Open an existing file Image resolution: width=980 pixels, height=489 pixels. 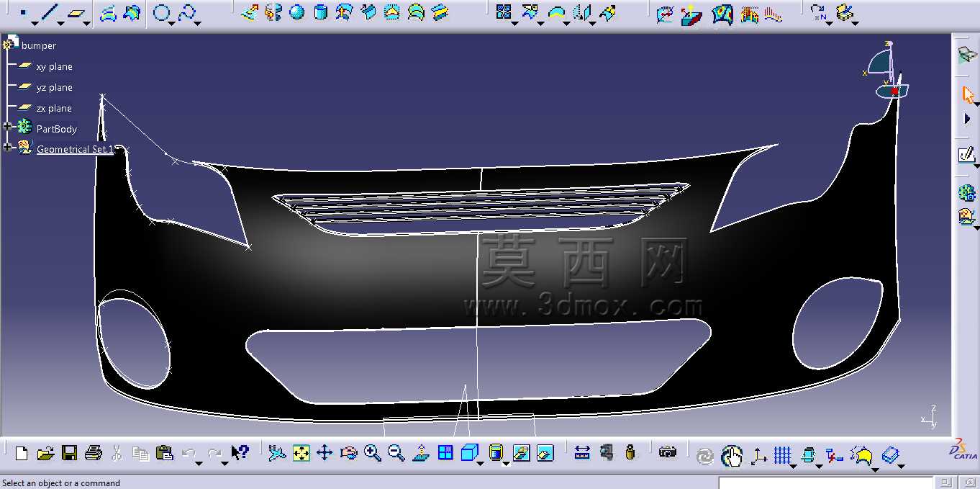click(45, 453)
